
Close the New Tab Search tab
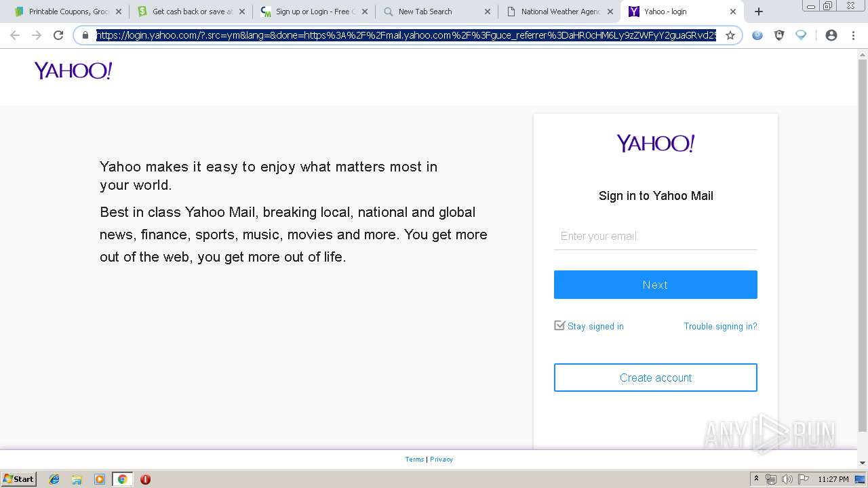pos(487,12)
